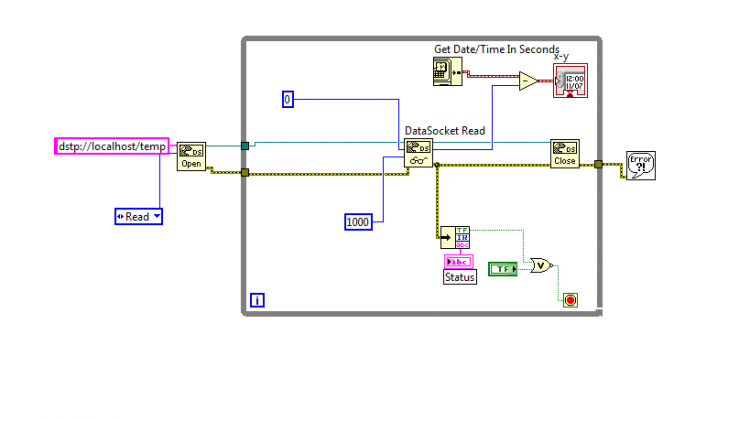Select the green TF boolean stop control
The width and height of the screenshot is (750, 421).
click(503, 269)
